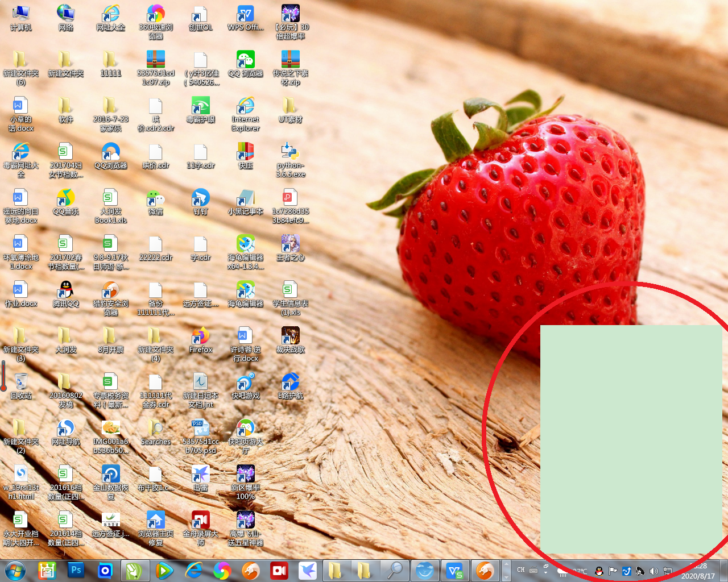728x582 pixels.
Task: Click the 钉钉 desktop icon
Action: coord(201,202)
